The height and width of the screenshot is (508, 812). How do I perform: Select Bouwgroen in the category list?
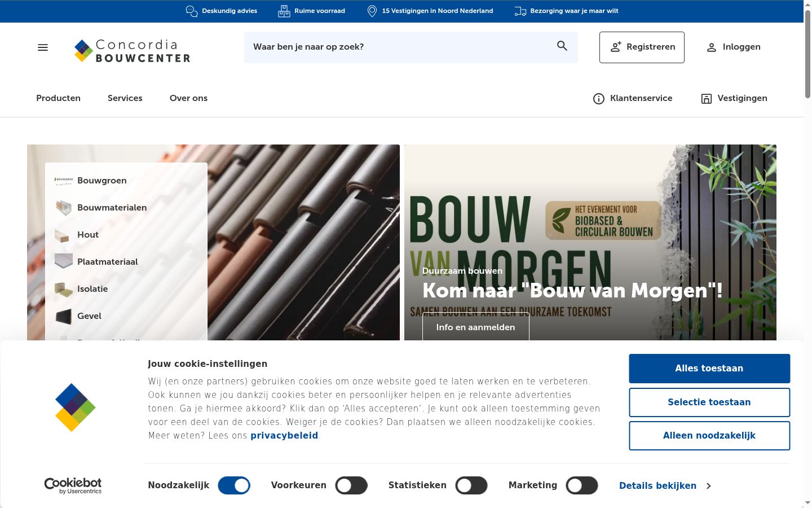(102, 181)
